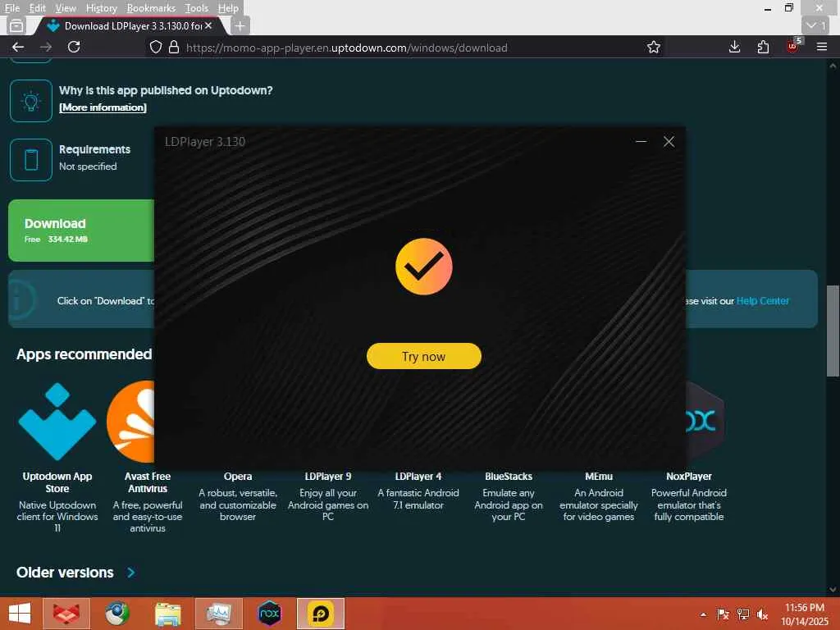This screenshot has height=630, width=840.
Task: Click the Try now button in LDPlayer installer
Action: [424, 356]
